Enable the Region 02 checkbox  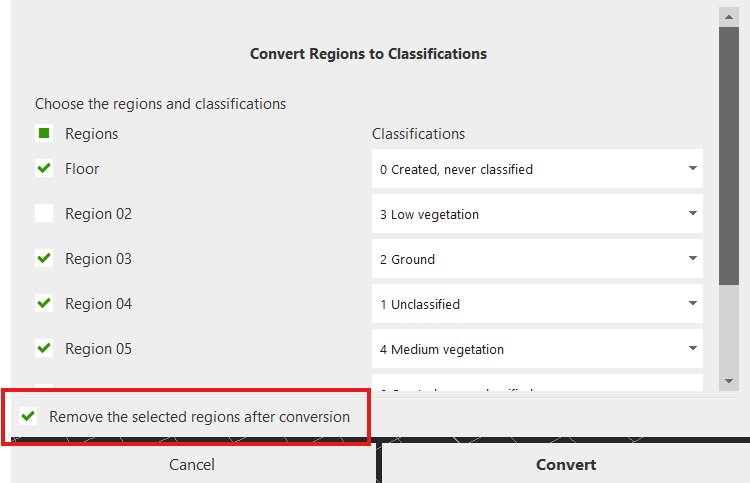click(x=44, y=213)
